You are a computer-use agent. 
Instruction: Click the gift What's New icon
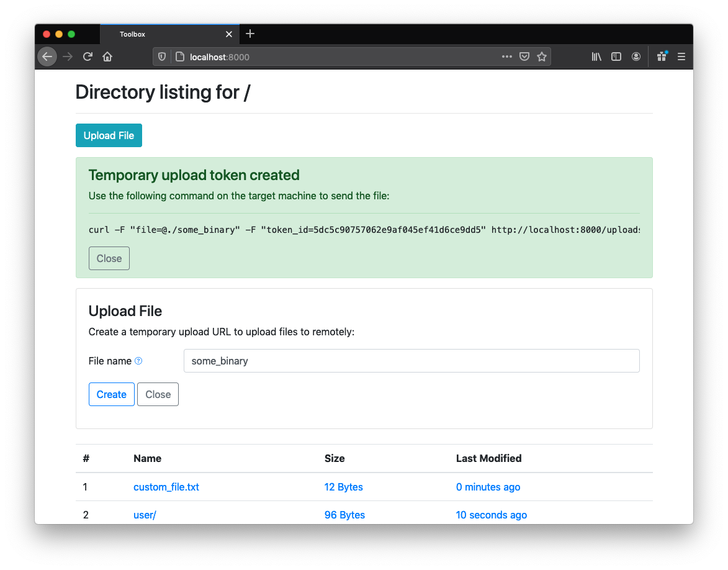tap(662, 57)
